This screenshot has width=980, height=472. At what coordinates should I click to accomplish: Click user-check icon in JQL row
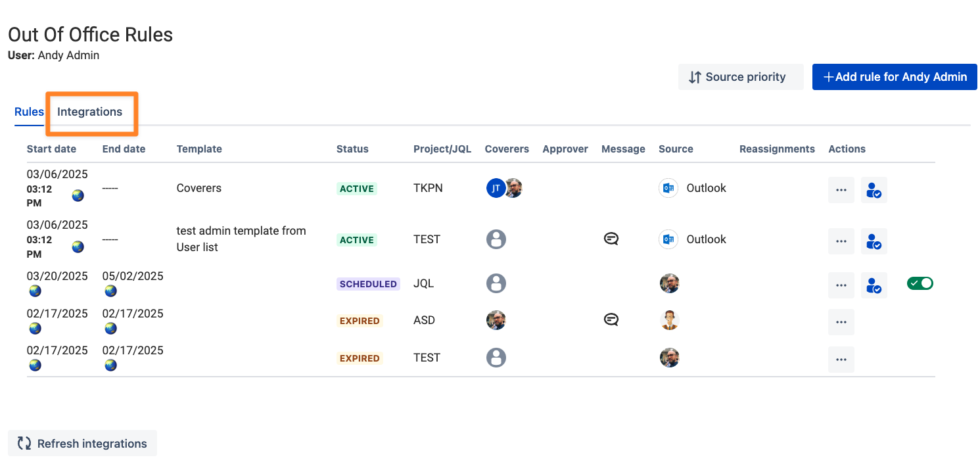[874, 285]
